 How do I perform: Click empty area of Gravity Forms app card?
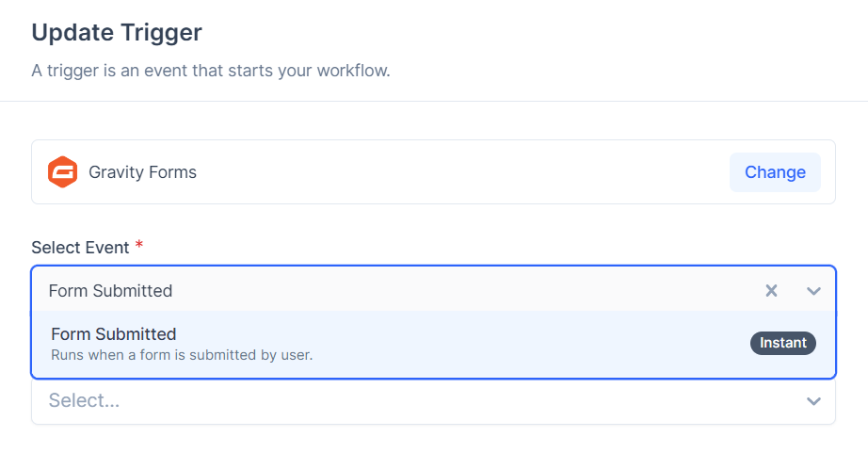(459, 172)
